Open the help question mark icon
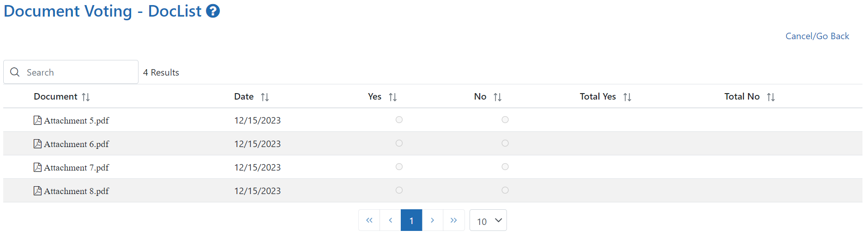Screen dimensions: 868x236 click(x=213, y=11)
